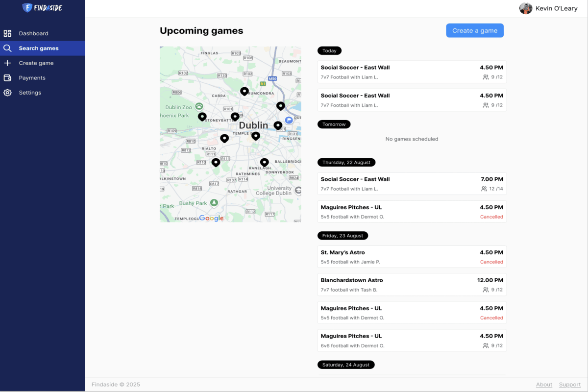Viewport: 588px width, 392px height.
Task: Open Blanchardstown Astro 12.00 PM game
Action: click(412, 285)
